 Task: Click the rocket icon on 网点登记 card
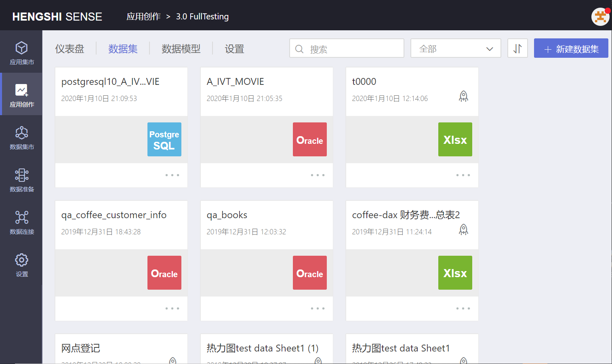tap(172, 360)
